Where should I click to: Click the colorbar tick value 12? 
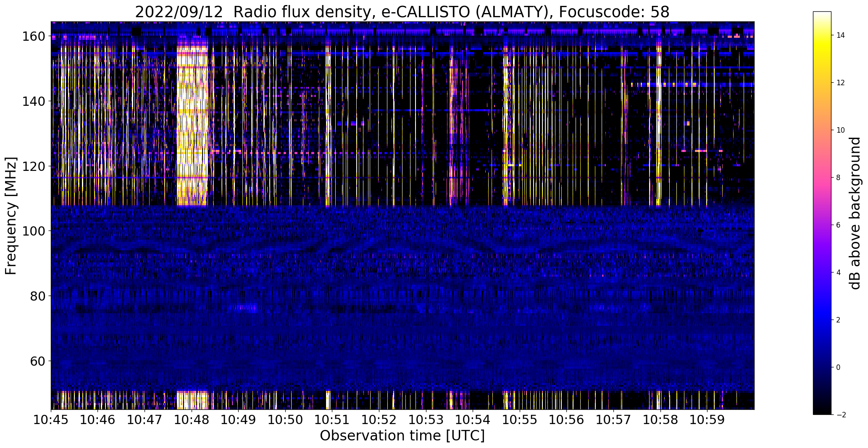(841, 83)
